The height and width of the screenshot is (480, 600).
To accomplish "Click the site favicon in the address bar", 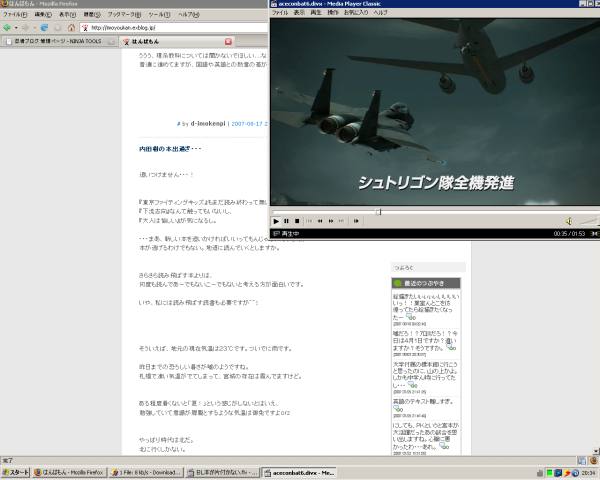I will pos(85,28).
